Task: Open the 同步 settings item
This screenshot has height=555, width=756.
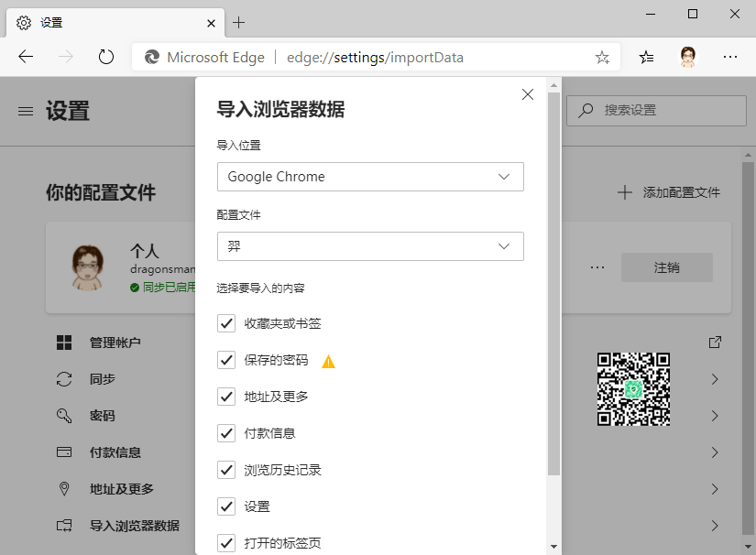Action: (103, 379)
